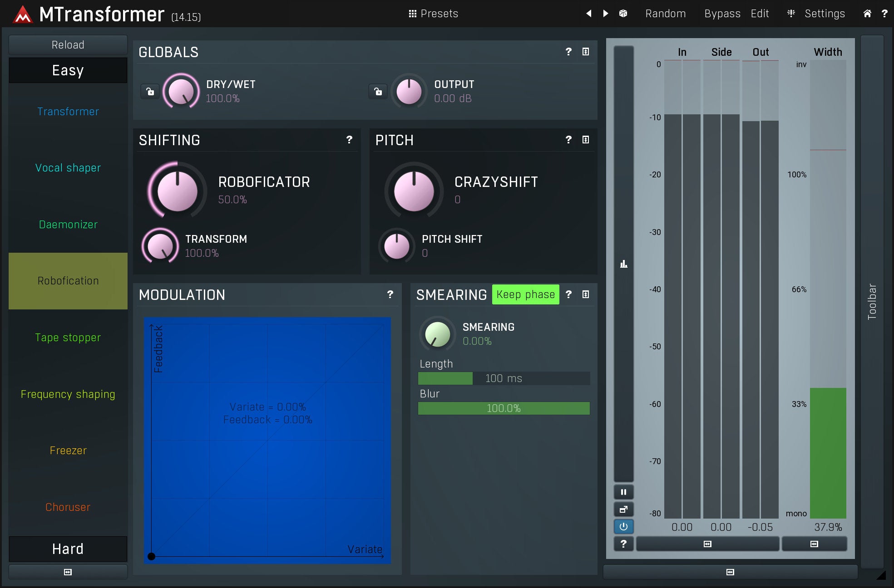This screenshot has height=588, width=894.
Task: Click the smearing Length slider bar
Action: (504, 378)
